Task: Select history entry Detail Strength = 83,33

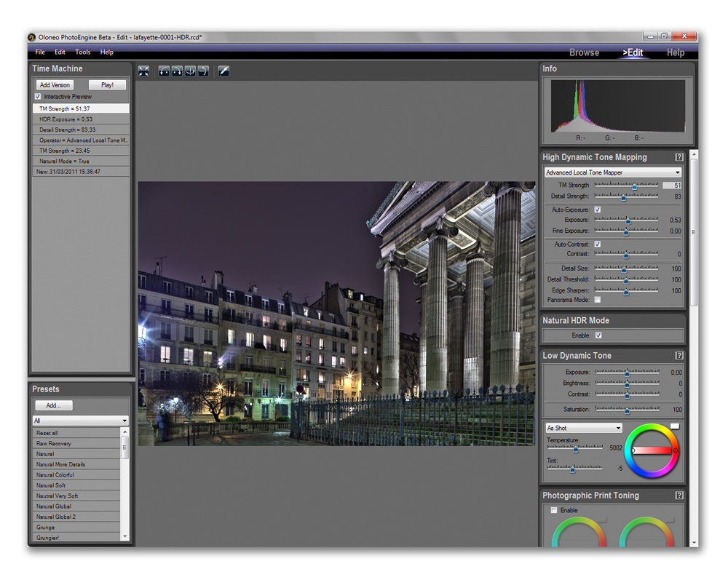Action: 81,130
